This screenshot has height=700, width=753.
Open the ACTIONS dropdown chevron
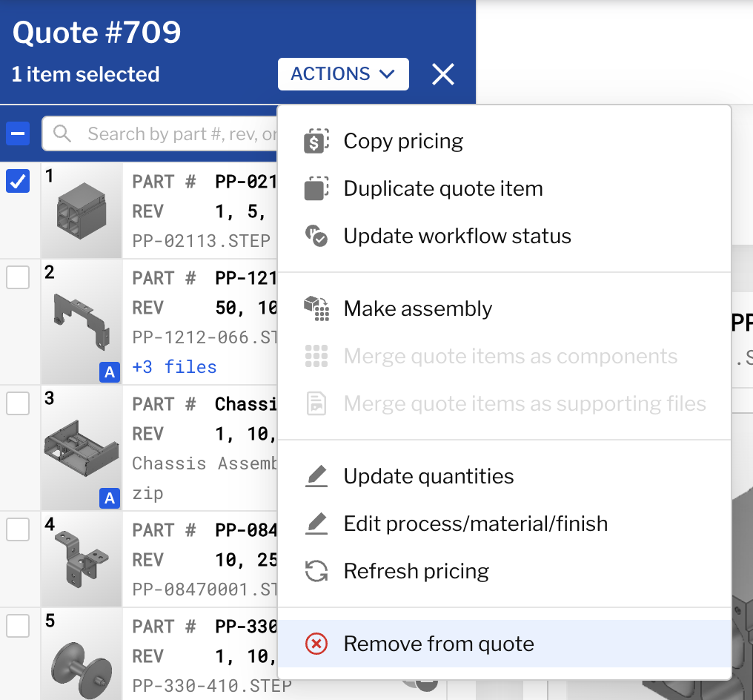click(386, 73)
